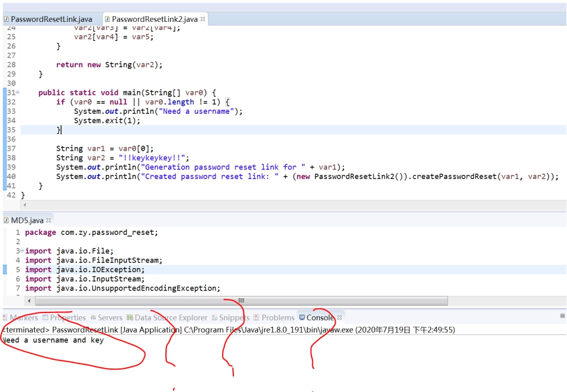Image resolution: width=567 pixels, height=392 pixels.
Task: Click "import java.io.File;" line
Action: 69,251
